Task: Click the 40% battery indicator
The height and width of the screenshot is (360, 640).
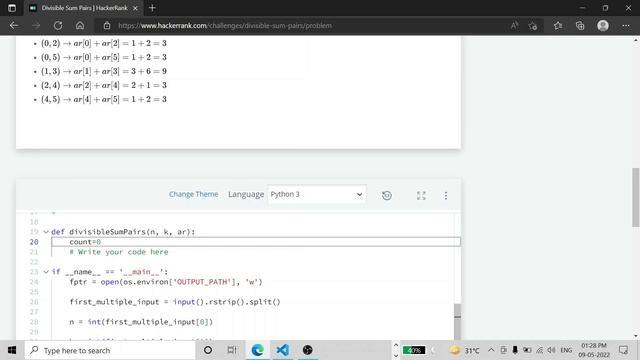Action: tap(414, 350)
